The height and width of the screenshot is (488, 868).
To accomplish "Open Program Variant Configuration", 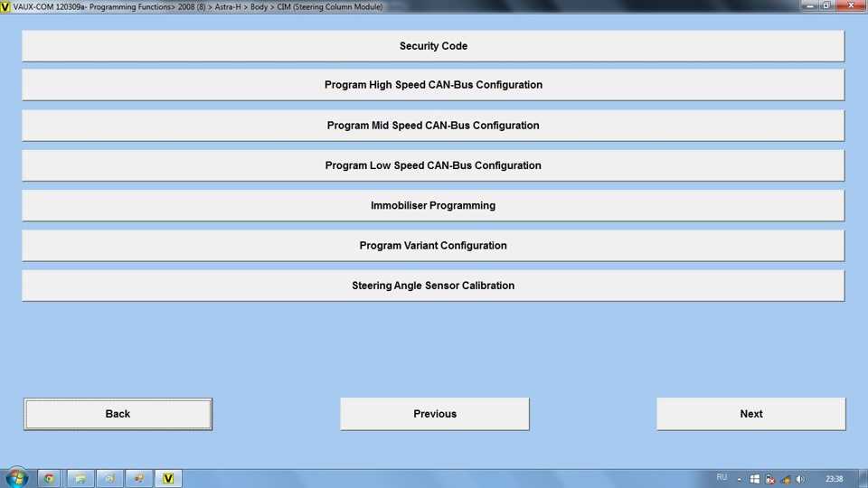I will [x=433, y=246].
